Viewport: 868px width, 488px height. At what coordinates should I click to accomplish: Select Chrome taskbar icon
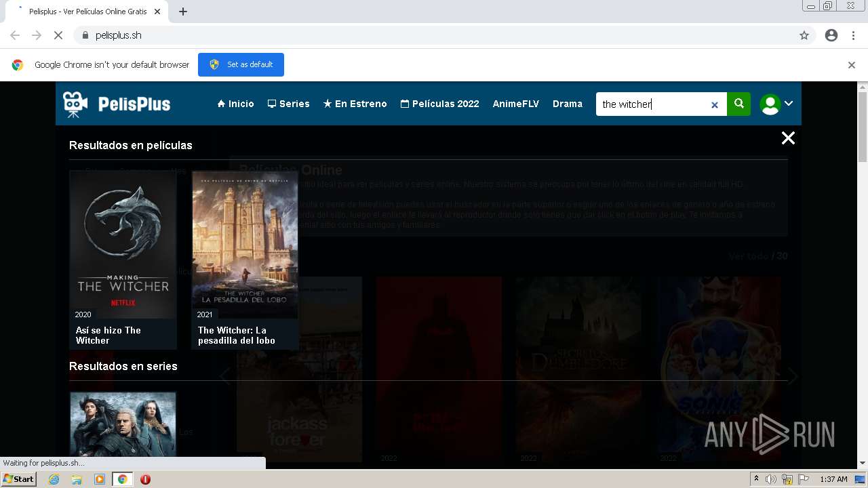pyautogui.click(x=122, y=479)
